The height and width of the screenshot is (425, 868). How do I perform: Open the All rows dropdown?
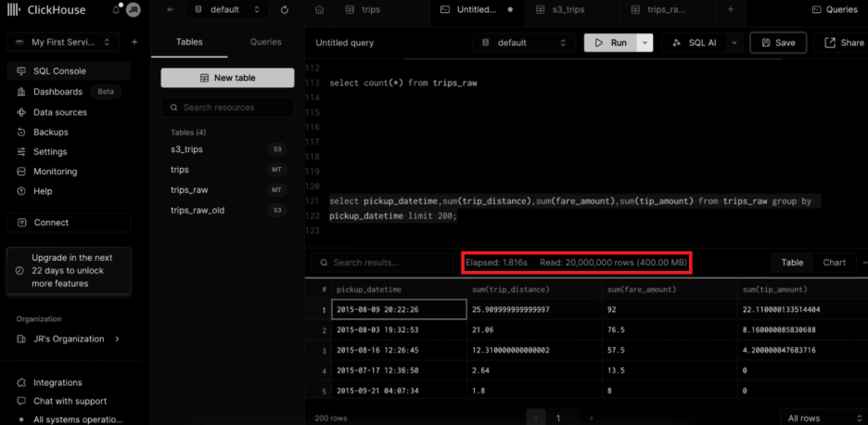click(x=823, y=418)
